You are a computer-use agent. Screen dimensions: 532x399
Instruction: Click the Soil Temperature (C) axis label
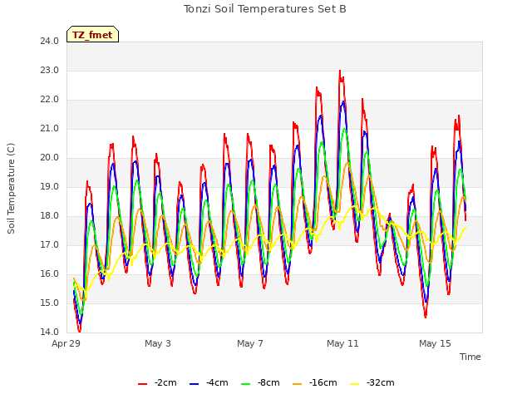11,189
